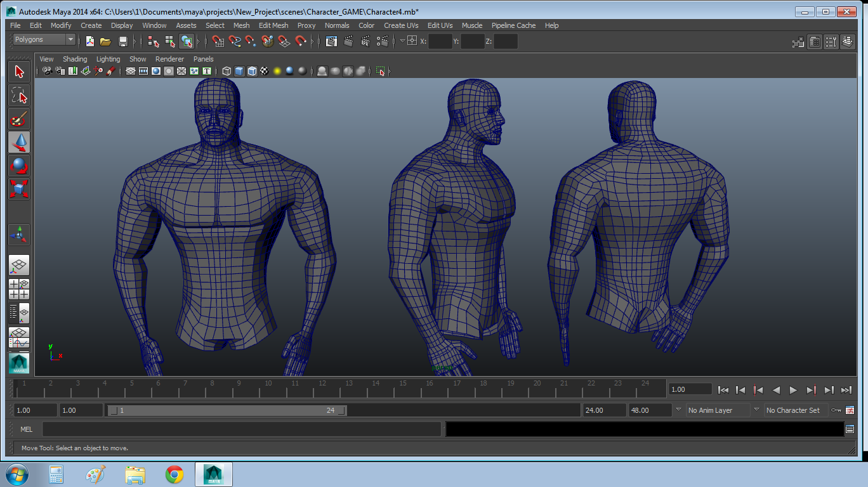
Task: Select the Rotate tool in the toolbox
Action: 19,166
